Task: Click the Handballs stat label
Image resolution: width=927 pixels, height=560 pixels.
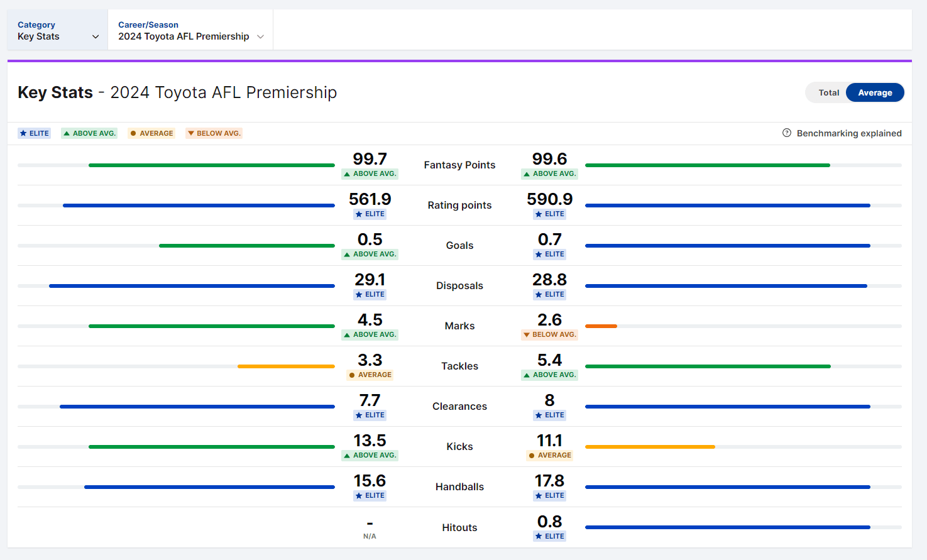Action: point(459,486)
